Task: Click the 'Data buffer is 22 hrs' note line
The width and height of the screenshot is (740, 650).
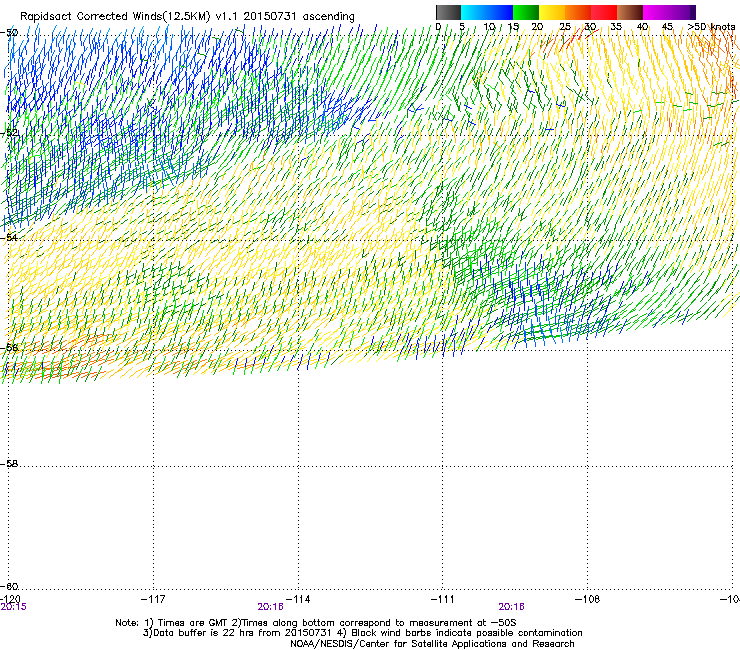Action: point(362,633)
